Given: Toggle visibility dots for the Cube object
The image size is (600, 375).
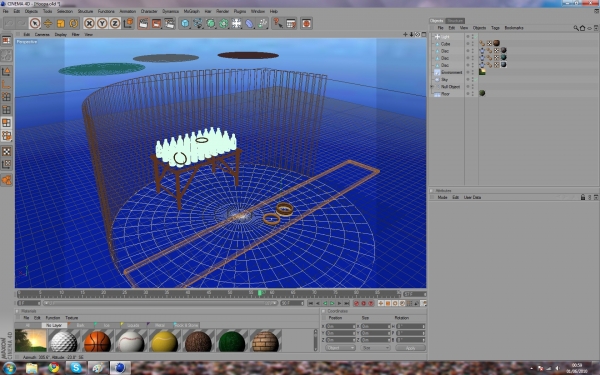Looking at the screenshot, I should 473,44.
